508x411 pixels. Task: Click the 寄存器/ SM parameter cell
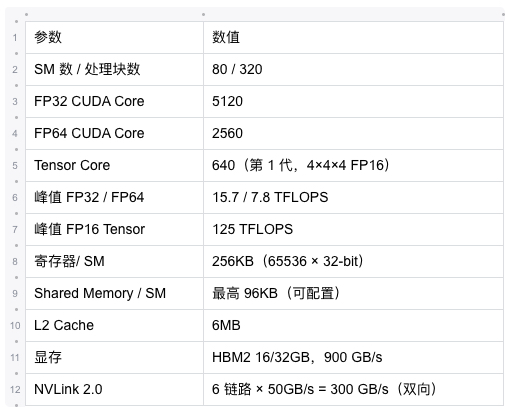(x=114, y=261)
